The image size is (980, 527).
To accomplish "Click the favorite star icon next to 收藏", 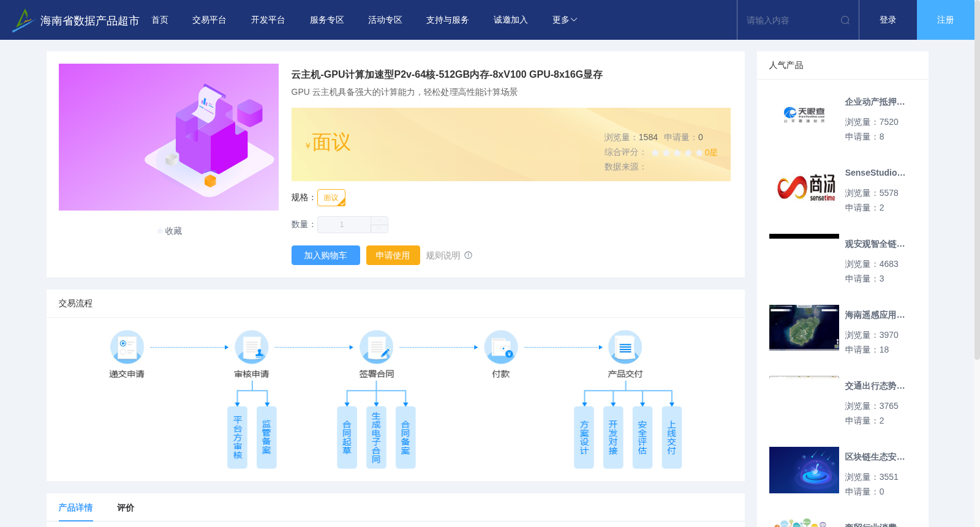I will [160, 231].
